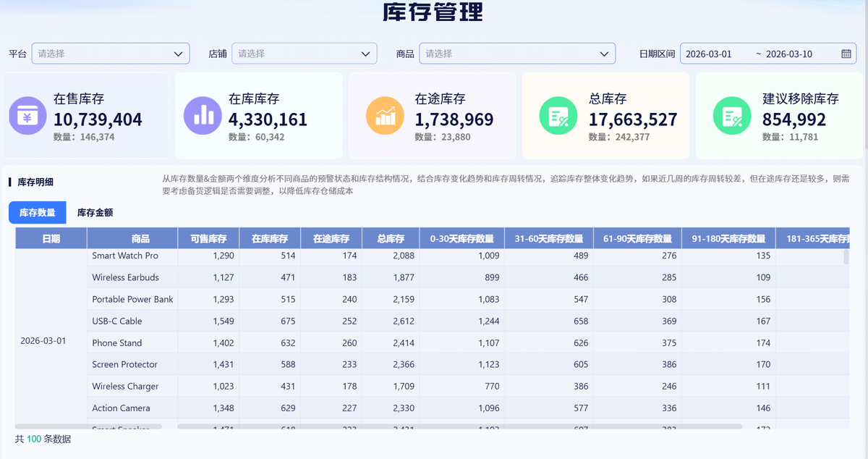The image size is (868, 459).
Task: Click the 可售库存 column header
Action: click(x=209, y=238)
